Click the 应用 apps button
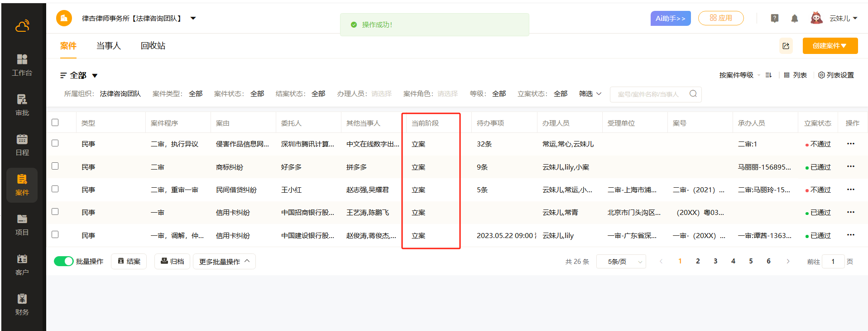The image size is (868, 331). (721, 18)
